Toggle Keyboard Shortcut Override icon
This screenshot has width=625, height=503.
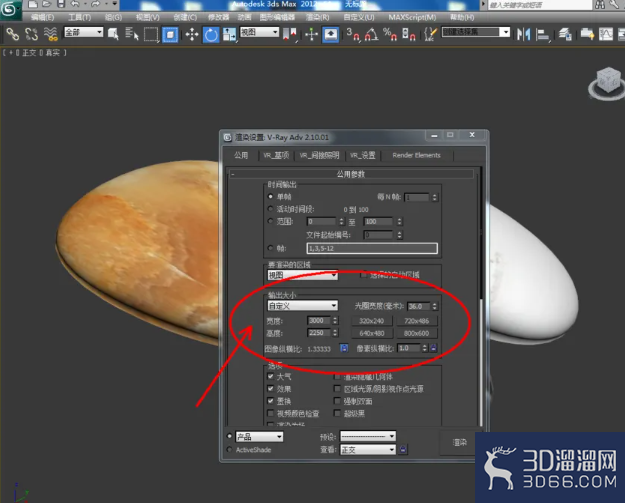pos(330,35)
